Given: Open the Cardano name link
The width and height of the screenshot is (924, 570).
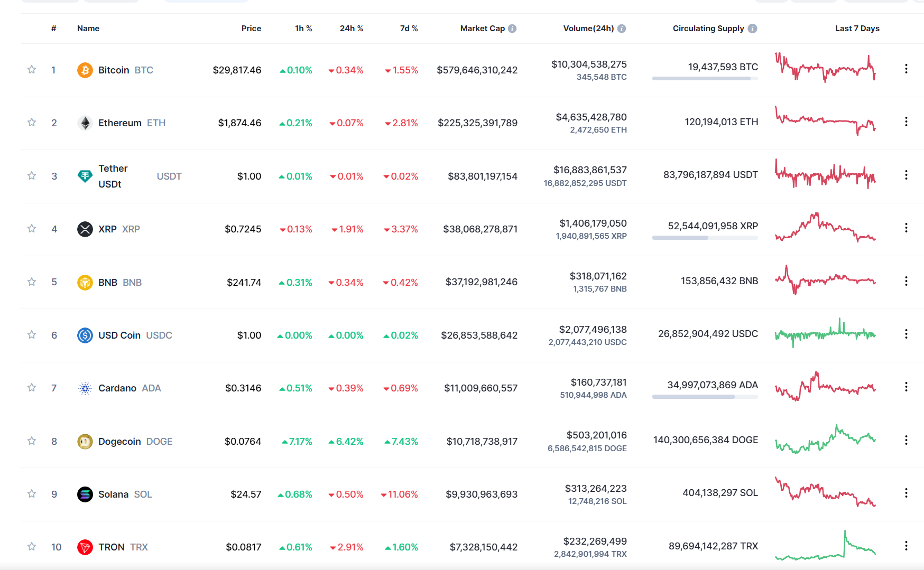Looking at the screenshot, I should [117, 388].
